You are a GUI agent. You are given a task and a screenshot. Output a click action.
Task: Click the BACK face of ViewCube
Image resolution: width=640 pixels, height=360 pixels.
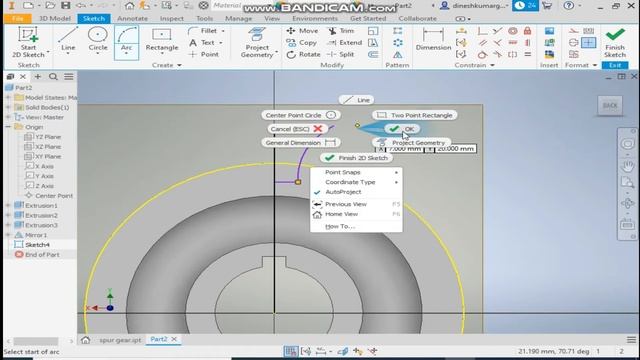tap(610, 106)
